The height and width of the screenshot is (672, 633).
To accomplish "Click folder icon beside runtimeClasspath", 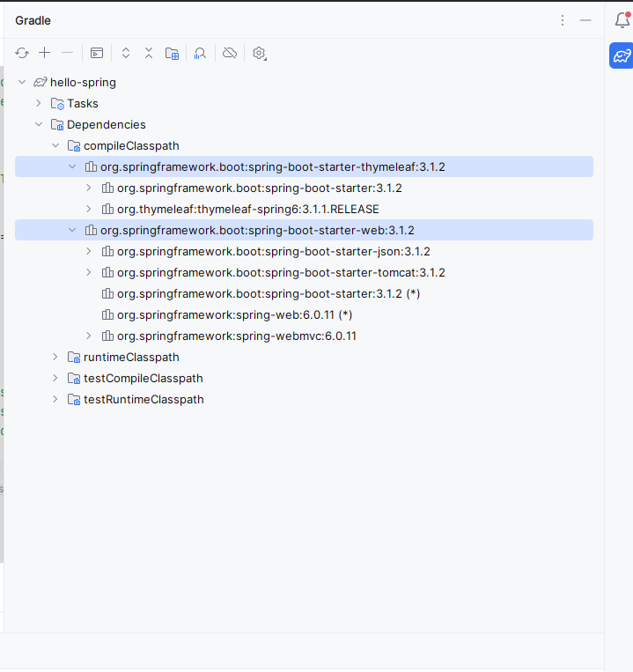I will click(x=74, y=358).
